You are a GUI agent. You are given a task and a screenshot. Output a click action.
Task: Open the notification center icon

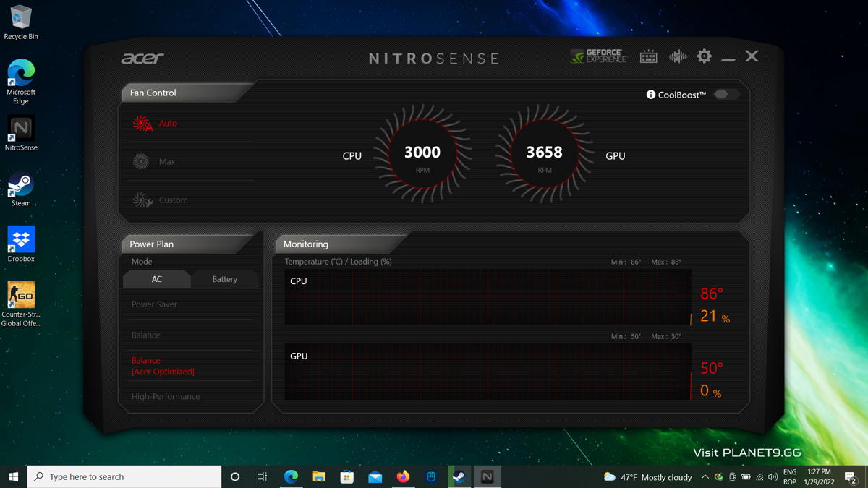(851, 477)
